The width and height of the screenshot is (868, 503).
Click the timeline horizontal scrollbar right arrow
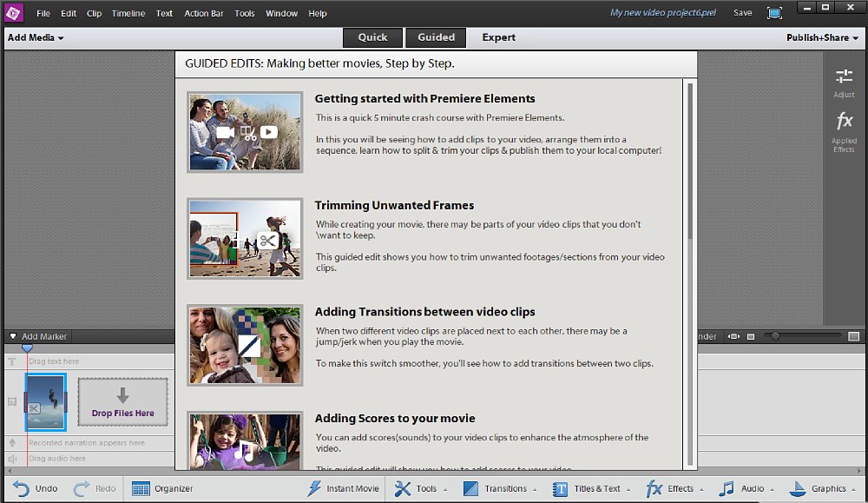858,471
